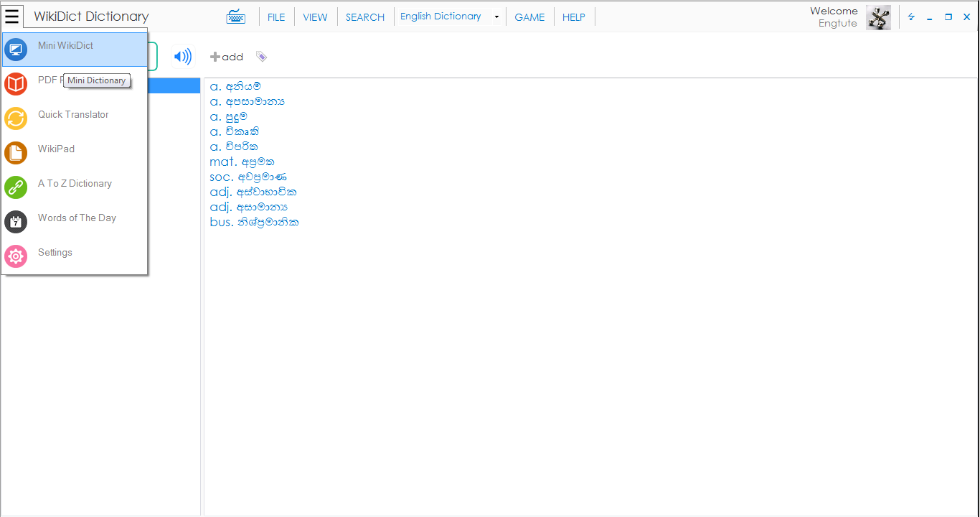This screenshot has width=980, height=517.
Task: Click the Welcome label
Action: pyautogui.click(x=834, y=11)
